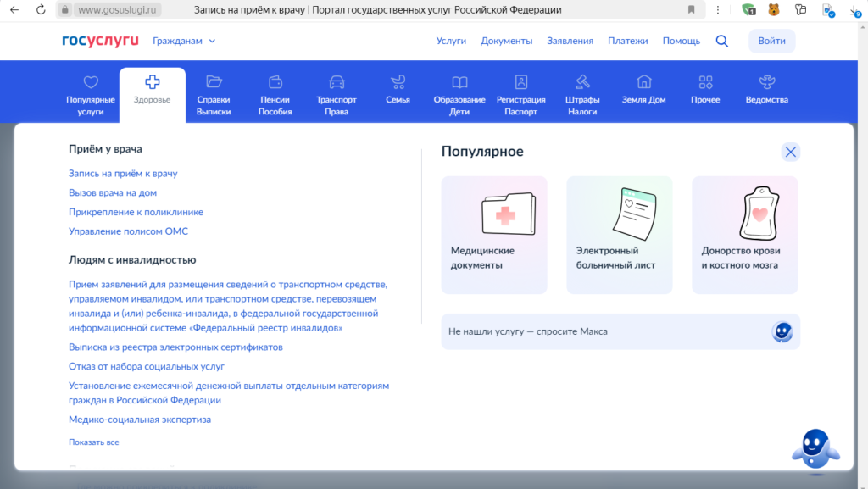Open the Документы header menu item
Viewport: 868px width, 489px height.
click(506, 41)
